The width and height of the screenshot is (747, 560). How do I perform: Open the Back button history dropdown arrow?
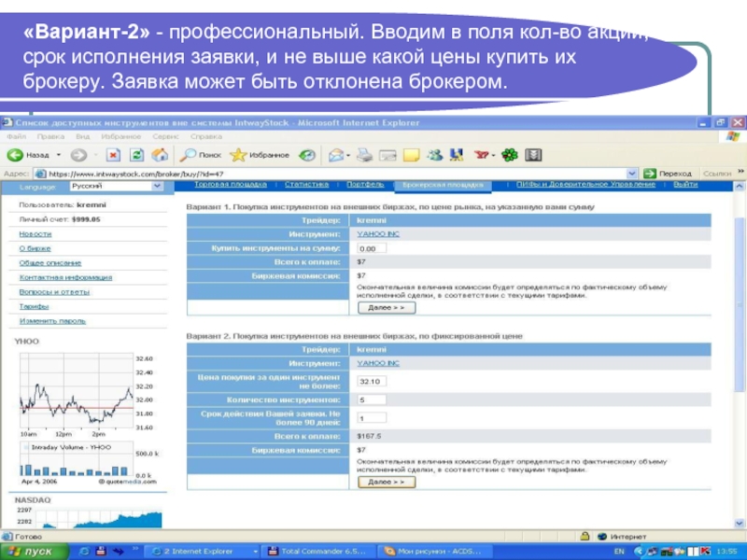[59, 155]
